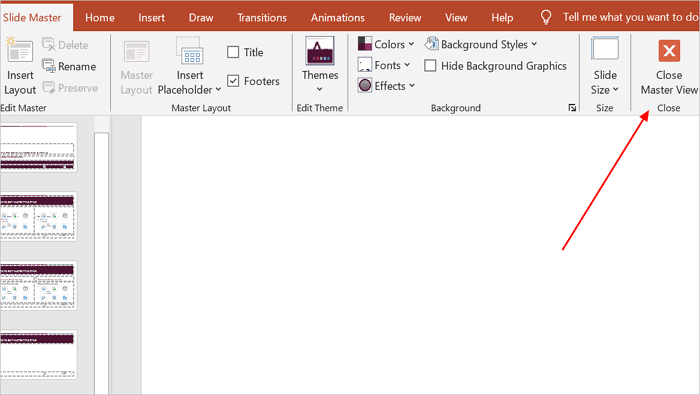Click the Fonts icon
Image resolution: width=700 pixels, height=395 pixels.
click(x=365, y=65)
